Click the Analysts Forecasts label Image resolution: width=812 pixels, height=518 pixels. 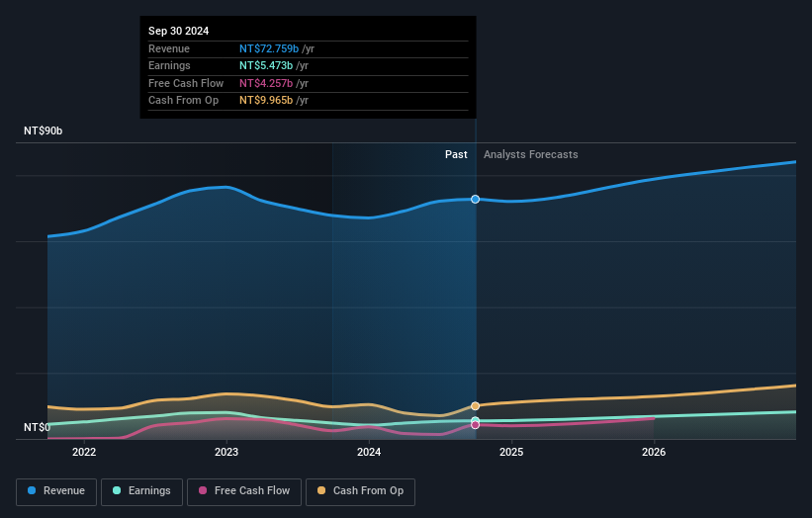coord(531,154)
